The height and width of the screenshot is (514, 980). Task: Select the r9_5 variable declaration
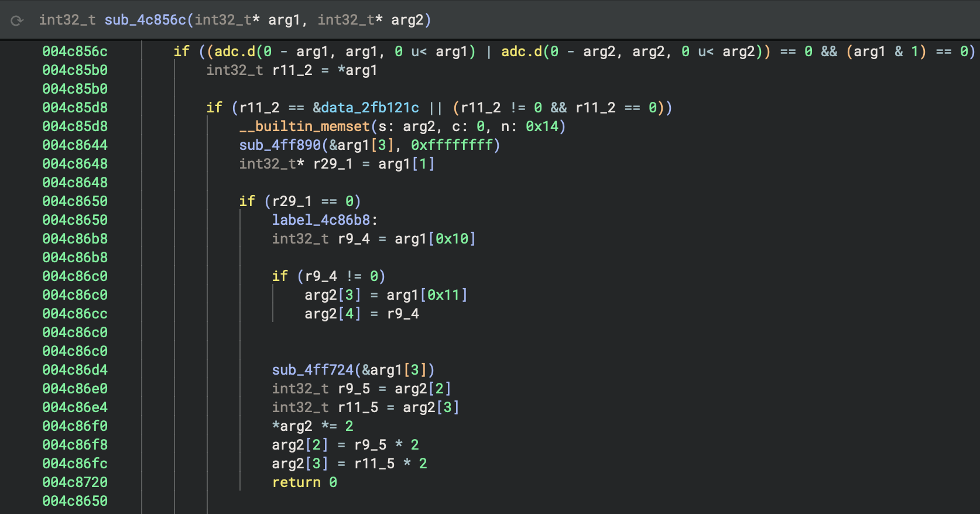(x=354, y=389)
